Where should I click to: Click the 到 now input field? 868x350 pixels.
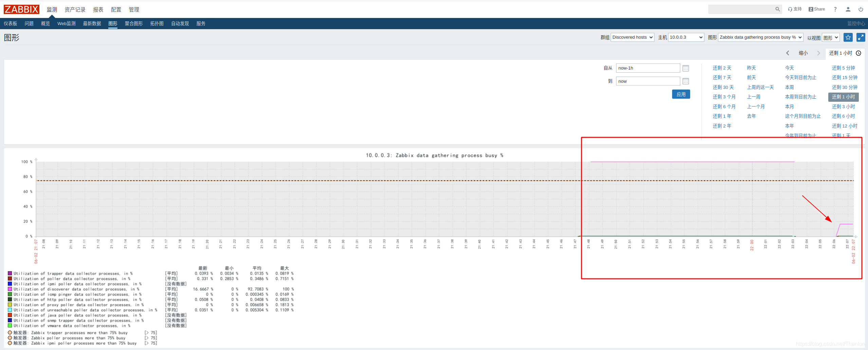648,81
